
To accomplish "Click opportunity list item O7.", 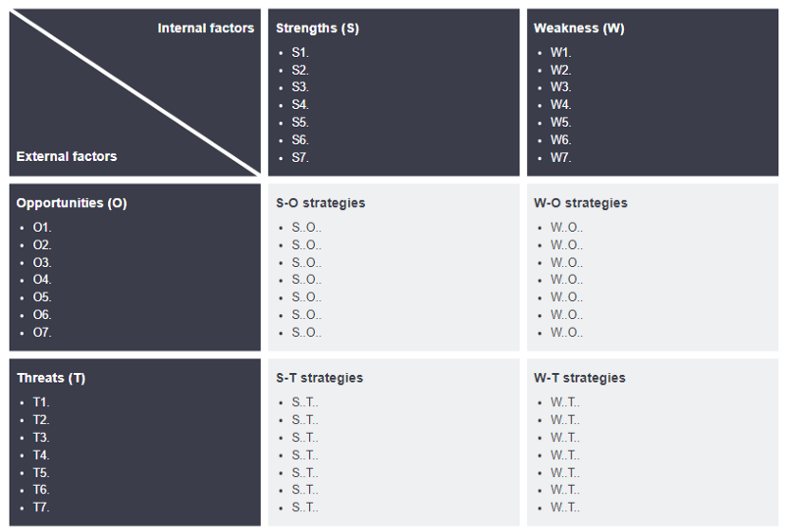I will (x=42, y=332).
